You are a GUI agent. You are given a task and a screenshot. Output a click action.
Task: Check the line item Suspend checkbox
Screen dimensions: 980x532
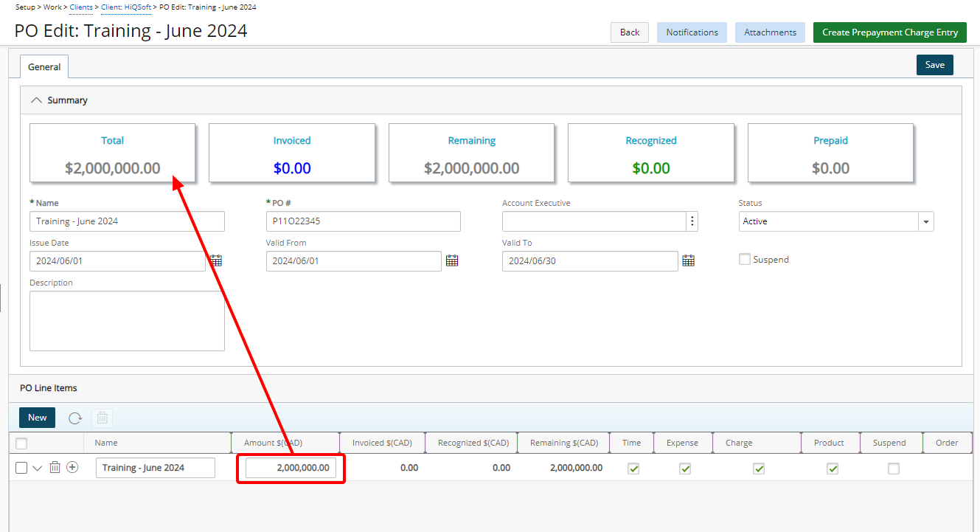pos(894,468)
